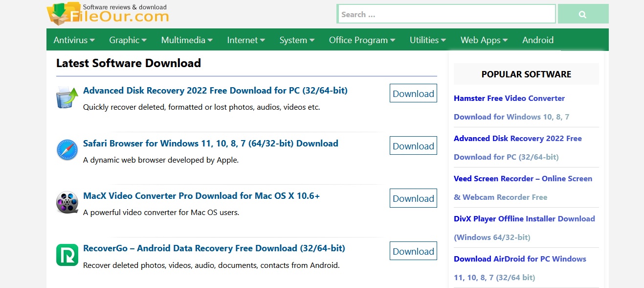The height and width of the screenshot is (288, 644).
Task: Click the magnifying glass search button
Action: [x=583, y=14]
